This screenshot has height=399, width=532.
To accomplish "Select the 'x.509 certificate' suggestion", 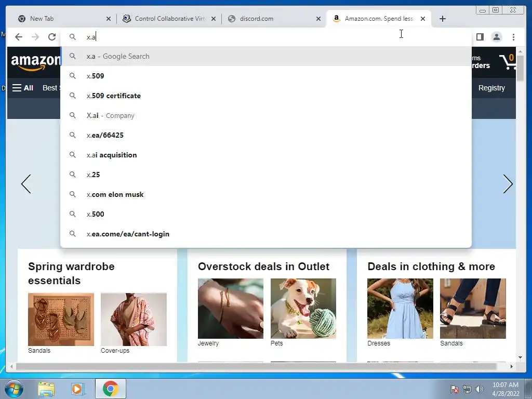I will pyautogui.click(x=266, y=96).
